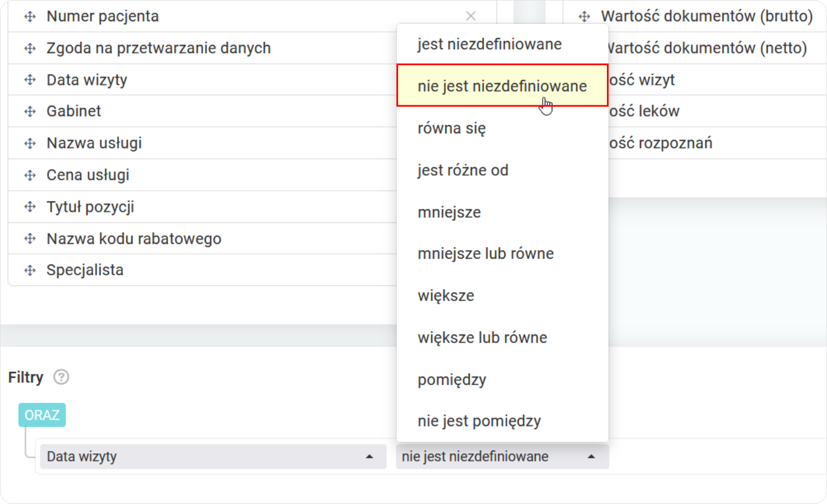Click the 'Specjalista' field row
Screen dimensions: 827x504
coord(202,270)
